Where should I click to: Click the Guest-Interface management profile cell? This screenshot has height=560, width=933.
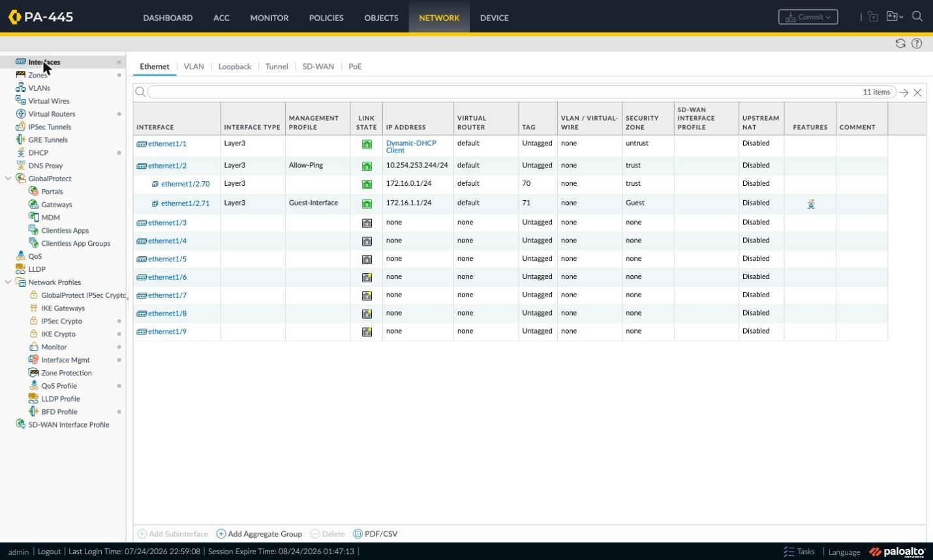pyautogui.click(x=313, y=203)
